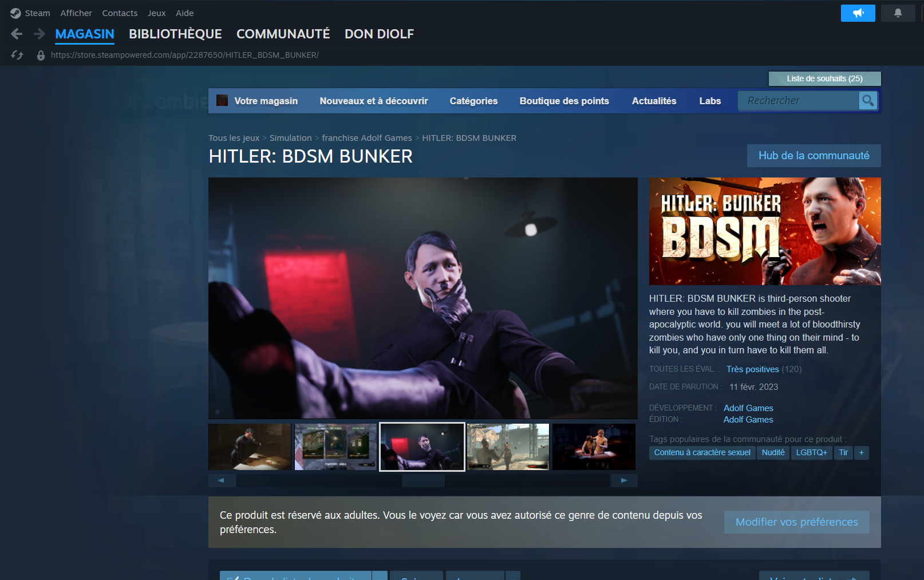This screenshot has height=580, width=924.
Task: Click the last breadcrumb with the game title
Action: coord(469,138)
